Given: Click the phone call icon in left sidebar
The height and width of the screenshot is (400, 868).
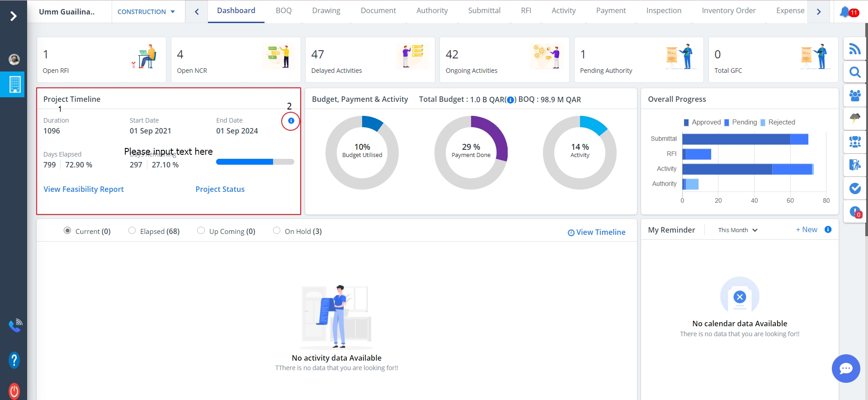Looking at the screenshot, I should (x=15, y=325).
